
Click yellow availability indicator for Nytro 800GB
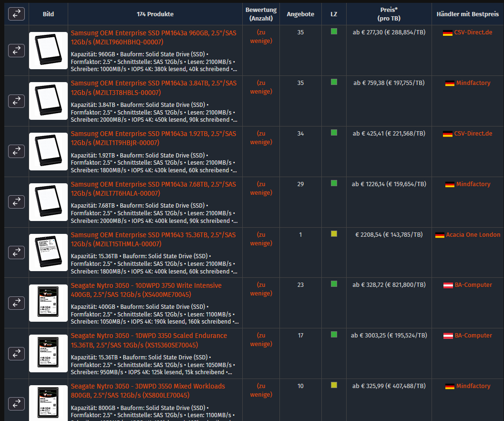pyautogui.click(x=334, y=385)
